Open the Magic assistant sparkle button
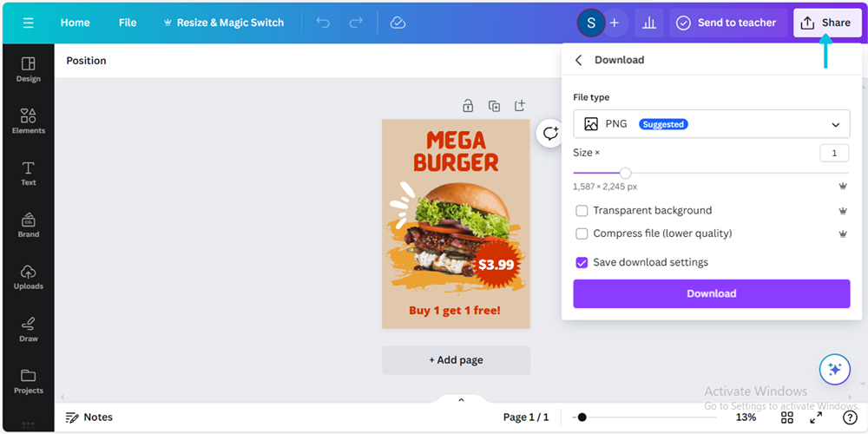 click(835, 369)
